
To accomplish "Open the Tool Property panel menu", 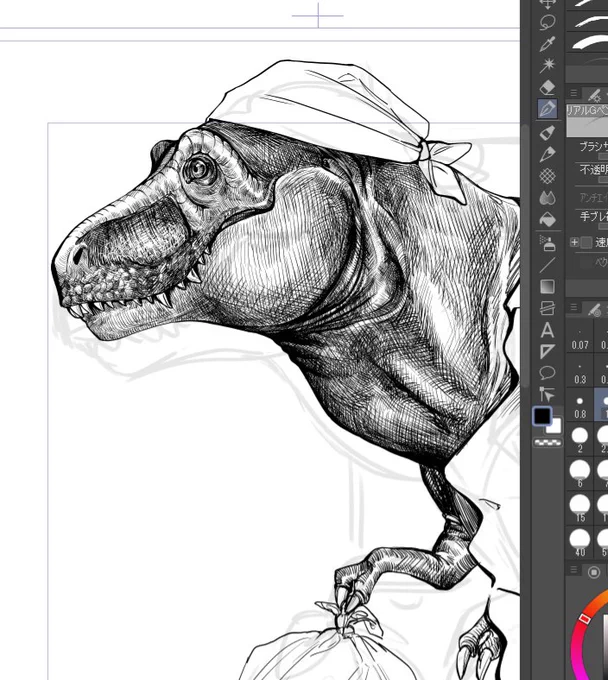I will (x=574, y=93).
